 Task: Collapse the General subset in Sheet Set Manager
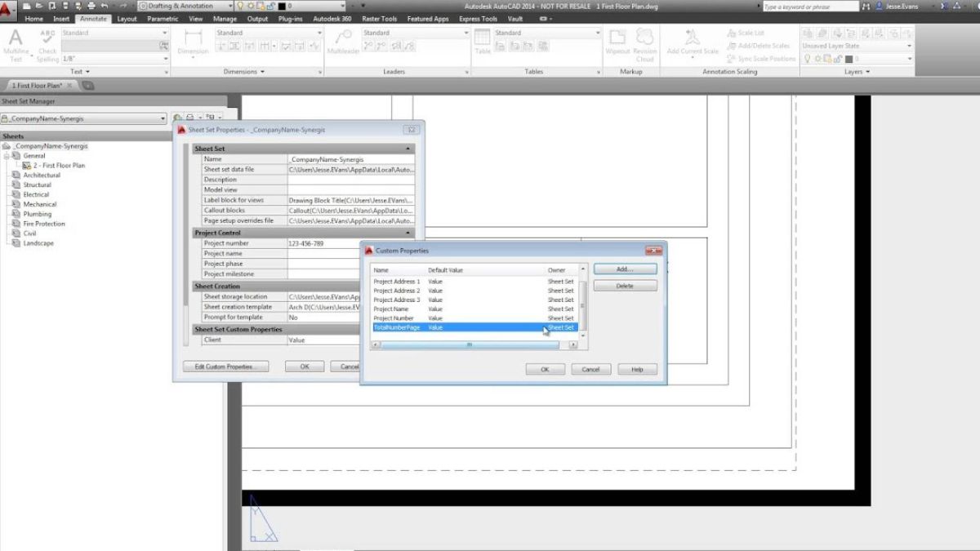(7, 156)
